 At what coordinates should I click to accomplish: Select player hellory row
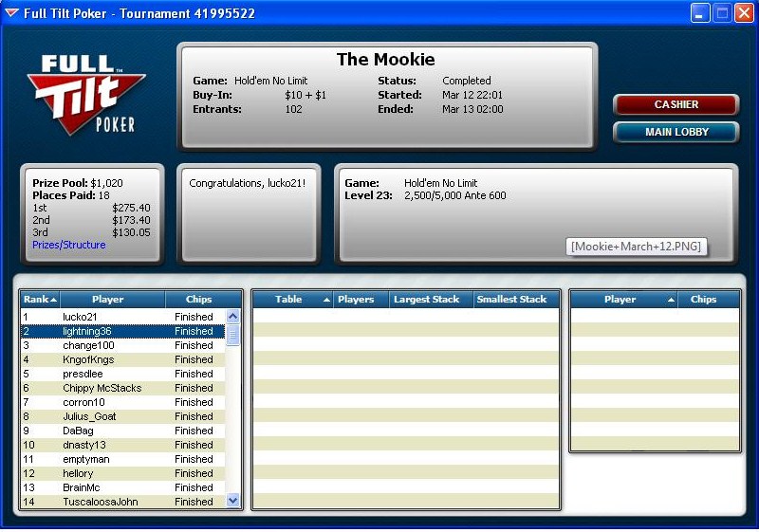click(x=123, y=473)
